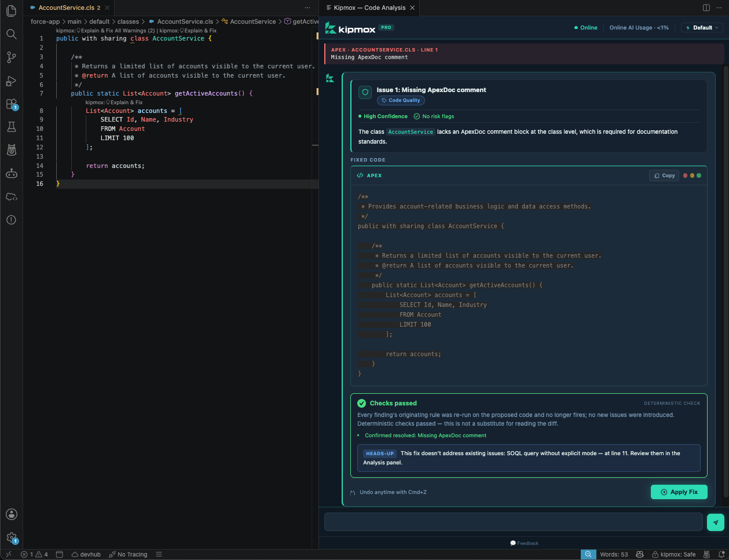Send message with the paper plane button
The image size is (729, 560).
coord(716,522)
